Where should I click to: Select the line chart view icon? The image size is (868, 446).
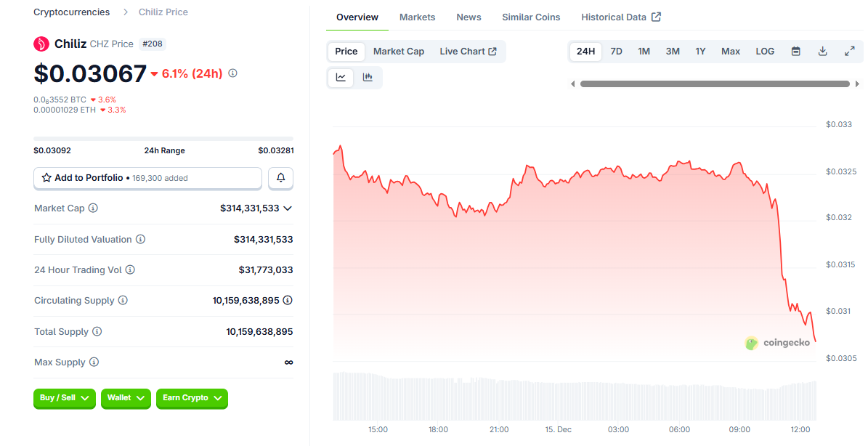tap(341, 77)
